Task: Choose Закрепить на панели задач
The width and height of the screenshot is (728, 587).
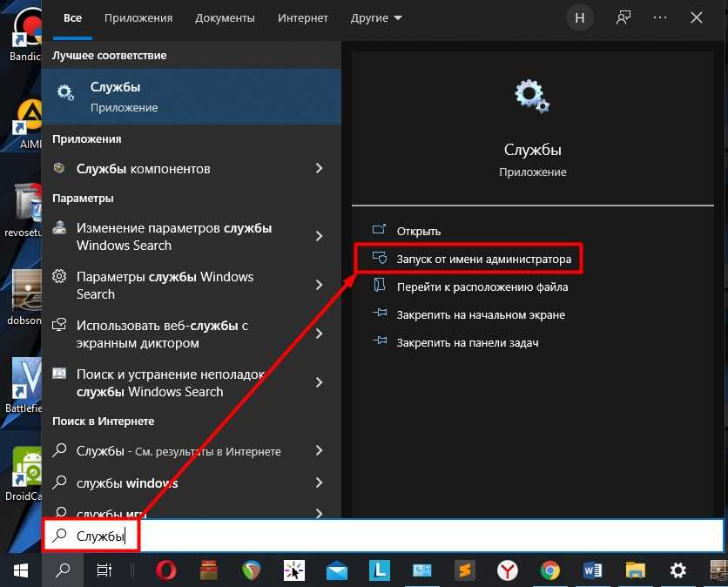Action: [467, 342]
